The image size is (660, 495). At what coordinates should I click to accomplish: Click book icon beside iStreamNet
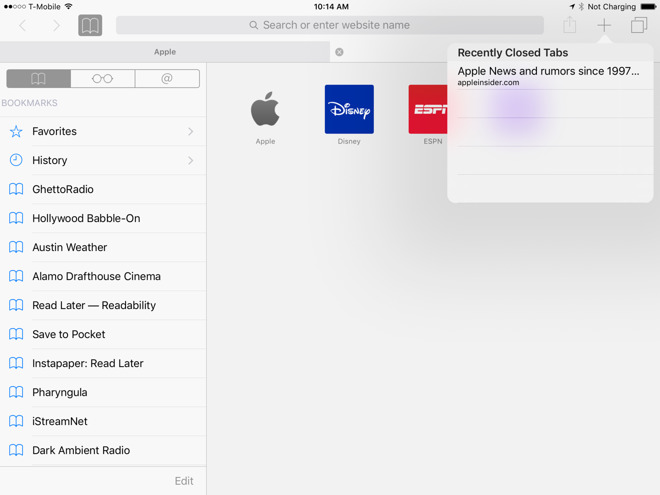coord(16,422)
